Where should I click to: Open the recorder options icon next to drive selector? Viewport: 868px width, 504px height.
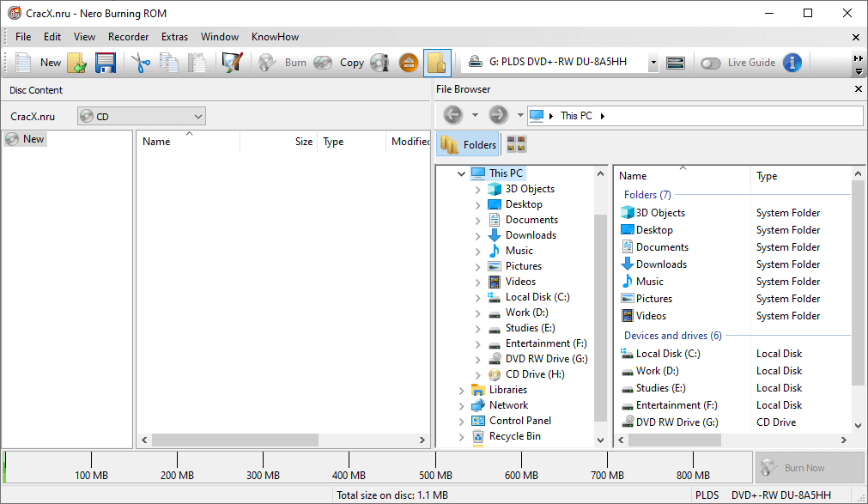(676, 63)
